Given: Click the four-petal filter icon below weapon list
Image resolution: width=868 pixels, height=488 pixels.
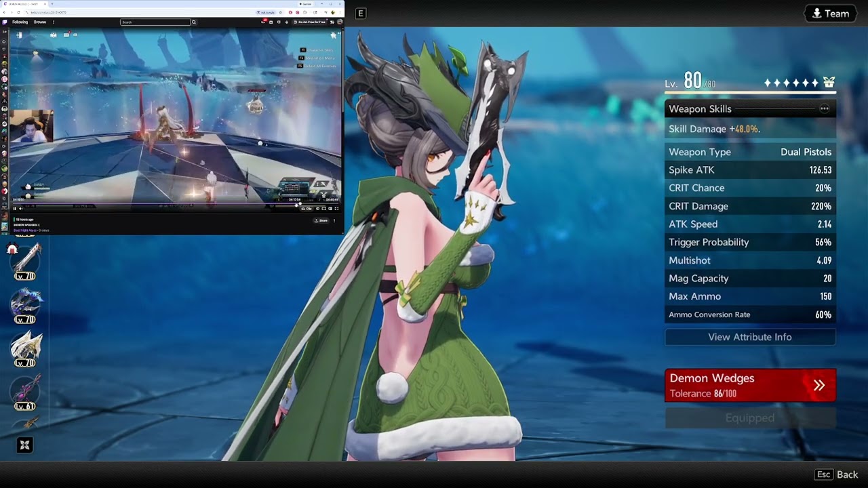Looking at the screenshot, I should (x=24, y=445).
